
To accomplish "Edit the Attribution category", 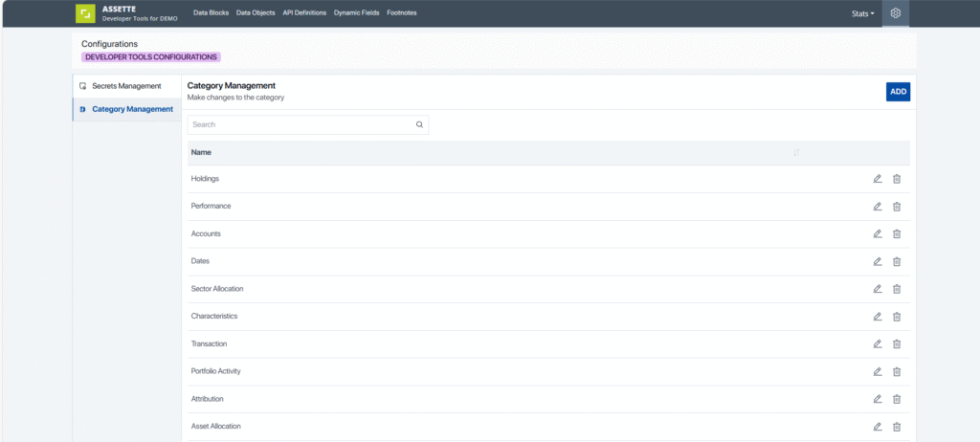I will (878, 399).
